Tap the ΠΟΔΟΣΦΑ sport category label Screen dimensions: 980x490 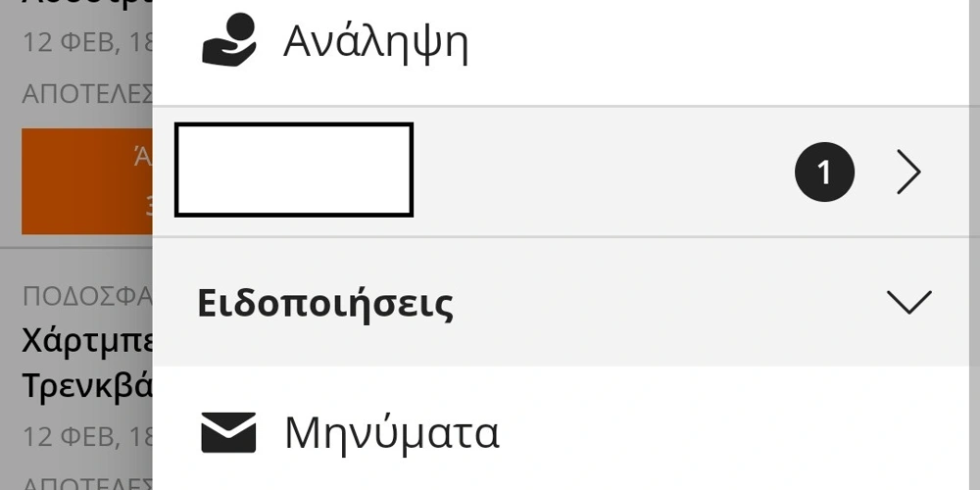coord(86,296)
